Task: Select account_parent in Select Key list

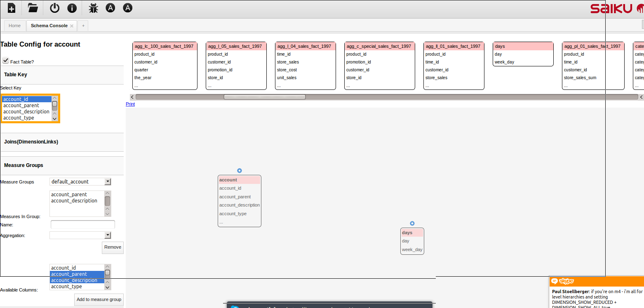Action: click(x=27, y=106)
